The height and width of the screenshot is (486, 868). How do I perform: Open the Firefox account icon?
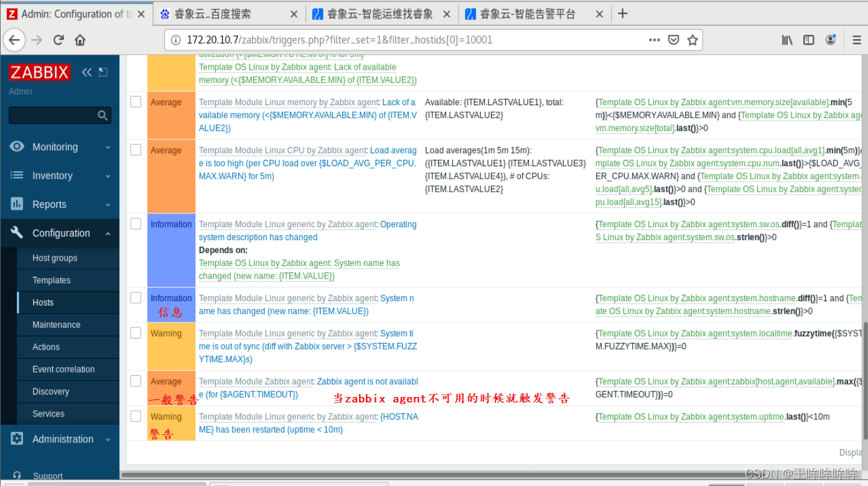coord(831,40)
